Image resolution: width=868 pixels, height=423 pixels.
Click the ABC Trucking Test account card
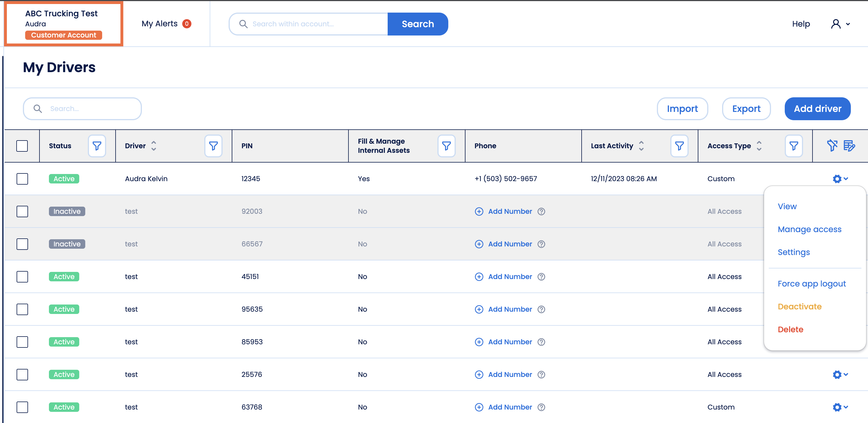tap(64, 23)
